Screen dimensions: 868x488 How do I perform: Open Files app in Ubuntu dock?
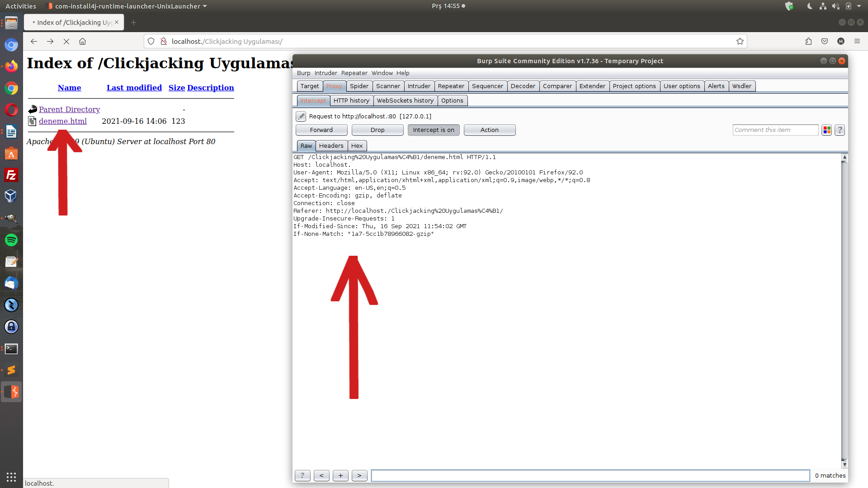(x=11, y=23)
